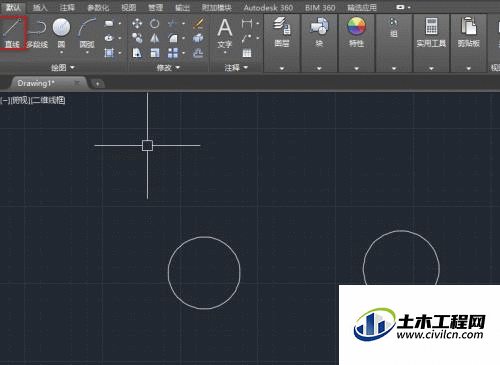
Task: Activate the Move tool
Action: 137,23
